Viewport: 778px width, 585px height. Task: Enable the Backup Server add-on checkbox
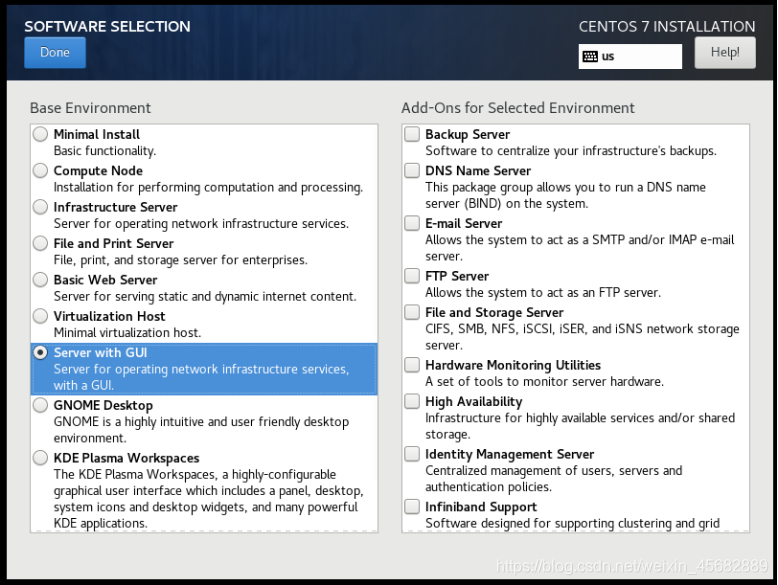coord(412,134)
